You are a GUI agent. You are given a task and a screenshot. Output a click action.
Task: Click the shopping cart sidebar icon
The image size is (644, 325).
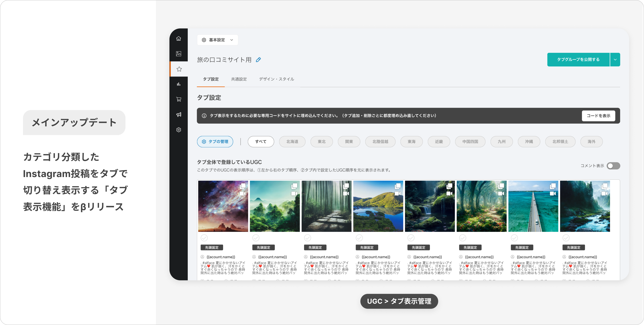[178, 99]
